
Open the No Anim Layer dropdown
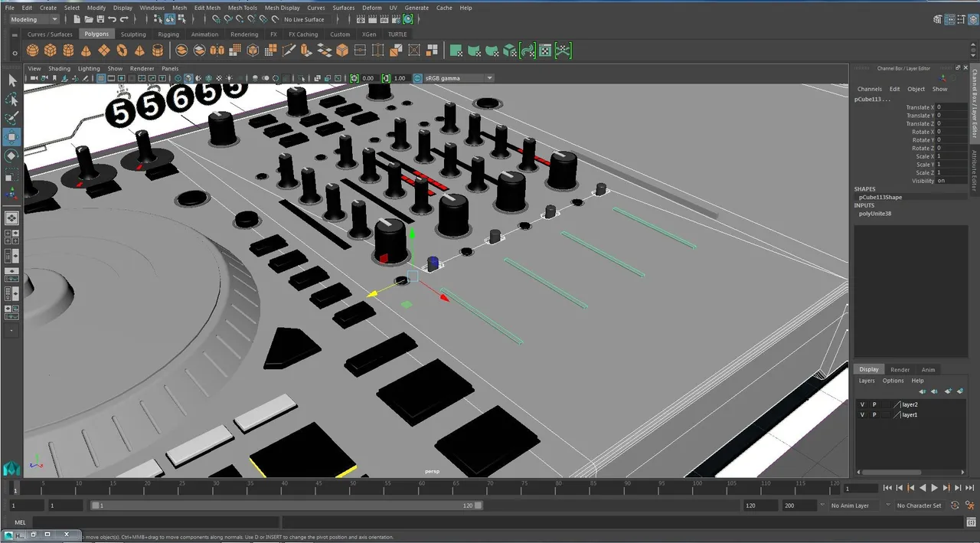(855, 505)
